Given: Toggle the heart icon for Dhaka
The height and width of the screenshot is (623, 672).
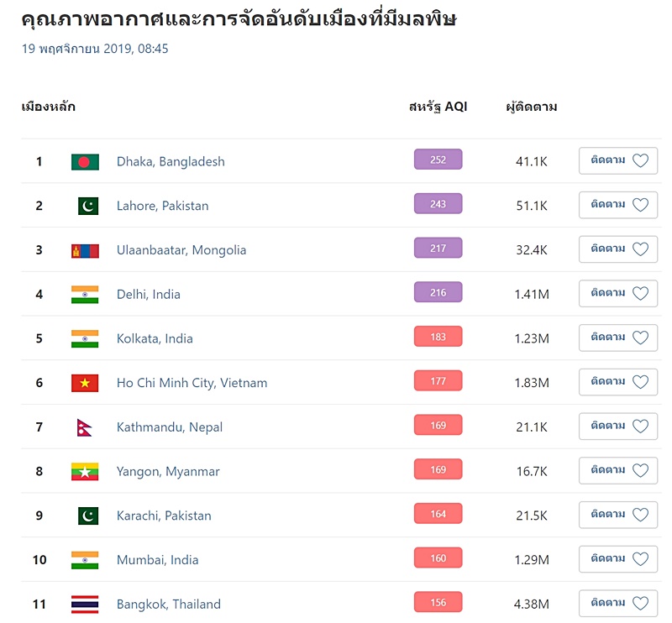Looking at the screenshot, I should [x=640, y=160].
